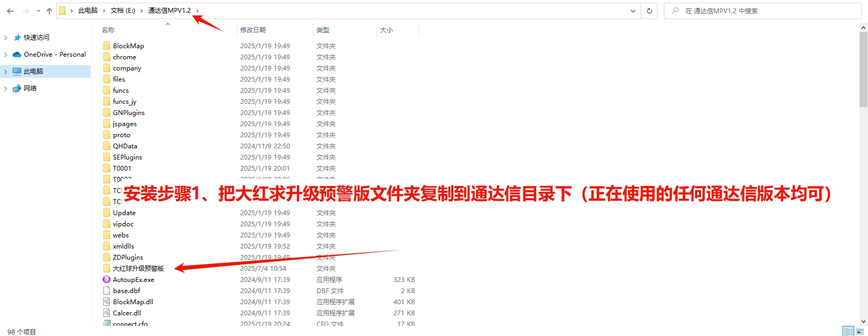The width and height of the screenshot is (868, 336).
Task: Click 文档 (E:) in the address breadcrumb
Action: coord(122,11)
